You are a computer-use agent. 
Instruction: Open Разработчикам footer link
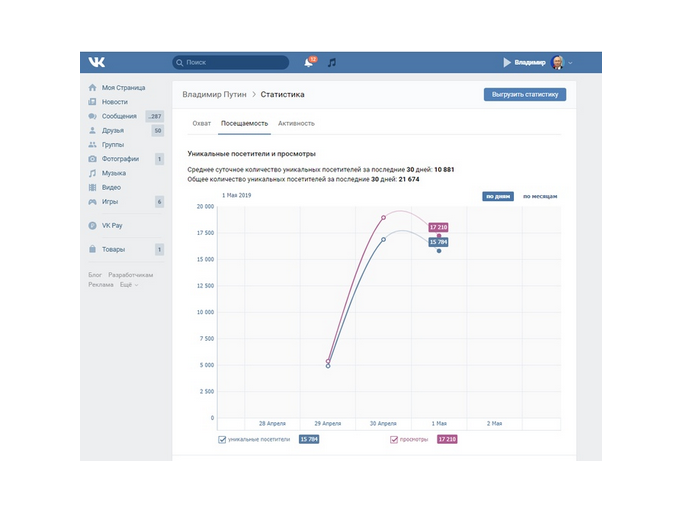(130, 275)
